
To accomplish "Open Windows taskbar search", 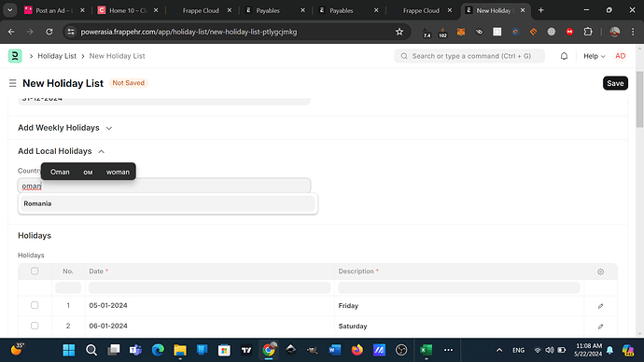I will (x=91, y=350).
